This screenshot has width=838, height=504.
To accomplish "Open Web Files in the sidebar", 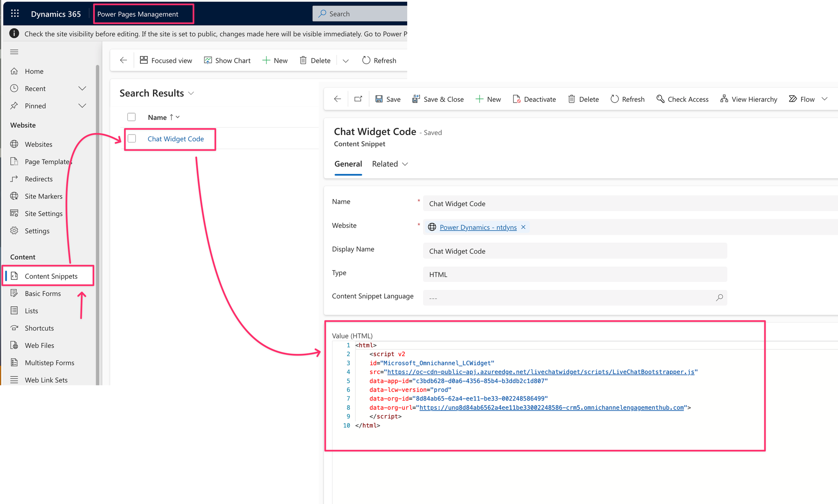I will click(39, 346).
